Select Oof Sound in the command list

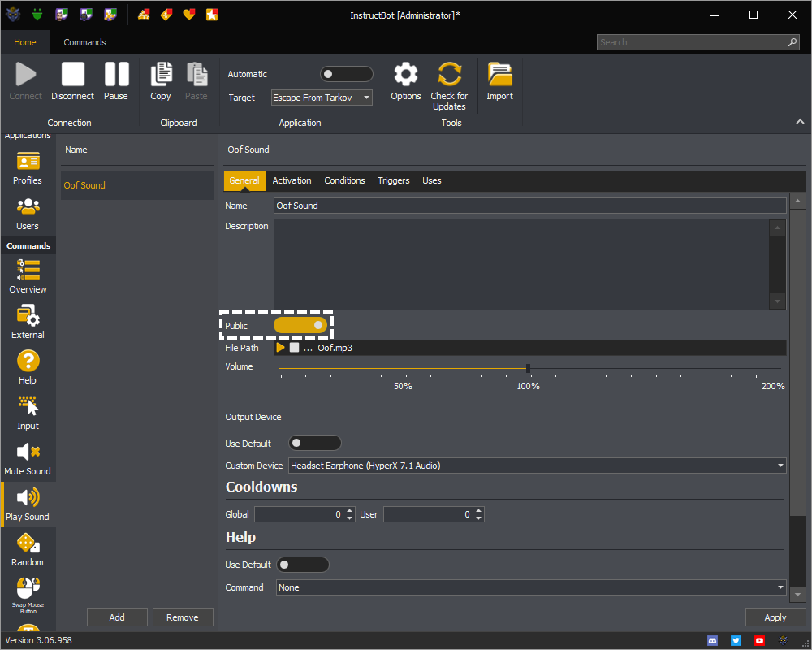pos(137,185)
